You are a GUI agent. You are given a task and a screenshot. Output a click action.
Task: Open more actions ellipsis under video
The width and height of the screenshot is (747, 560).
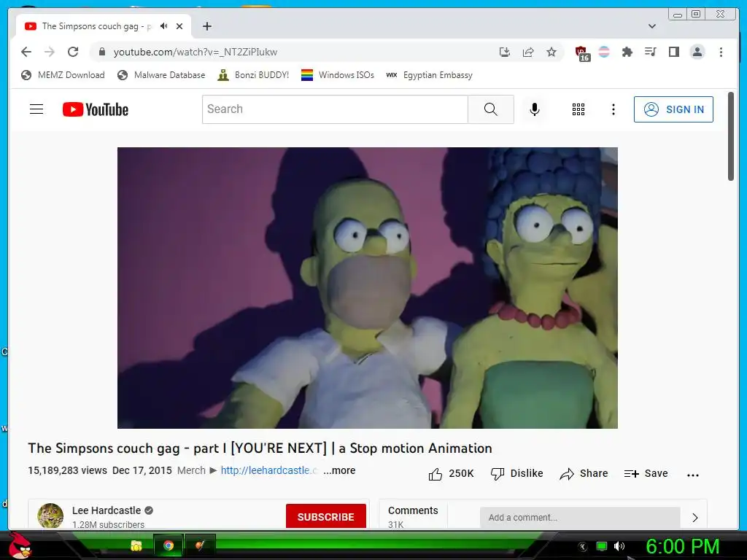coord(693,475)
